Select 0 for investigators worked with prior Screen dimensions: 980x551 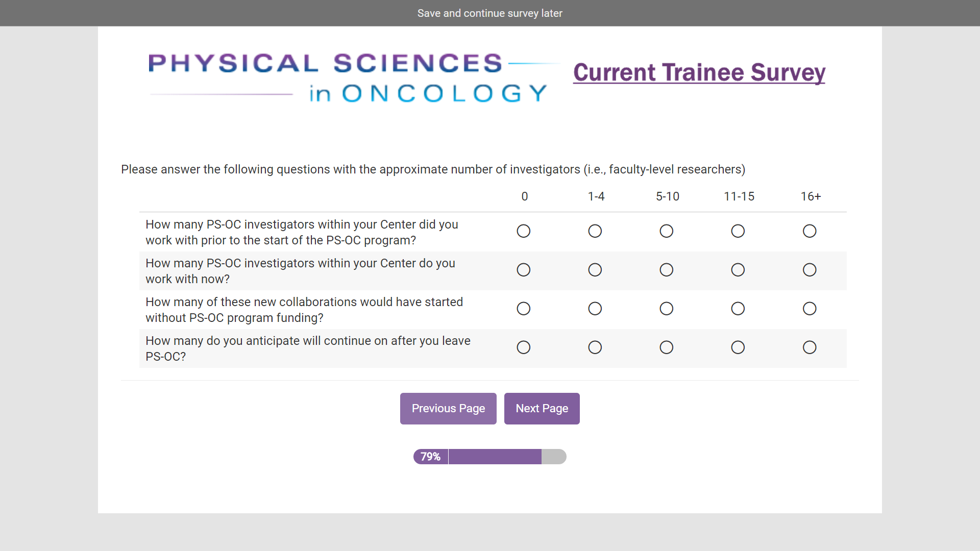click(524, 231)
